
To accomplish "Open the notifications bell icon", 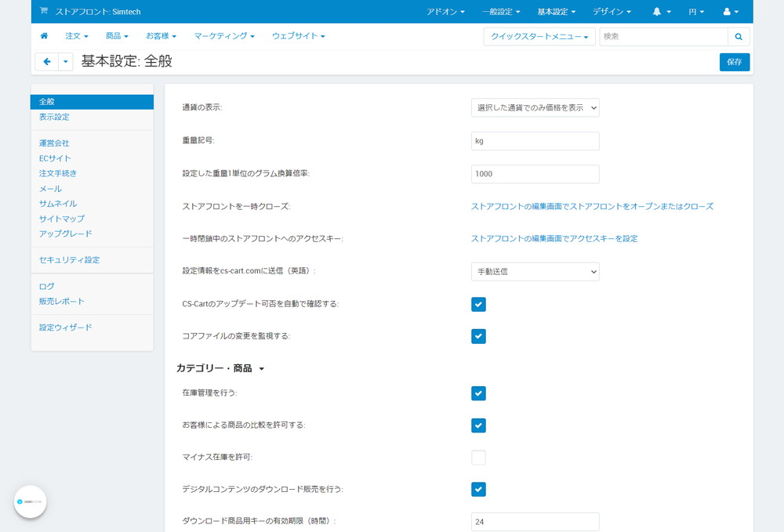I will (661, 12).
